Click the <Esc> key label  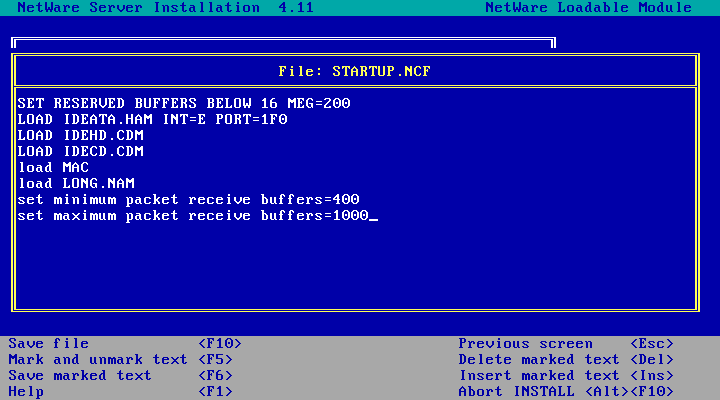tap(652, 344)
